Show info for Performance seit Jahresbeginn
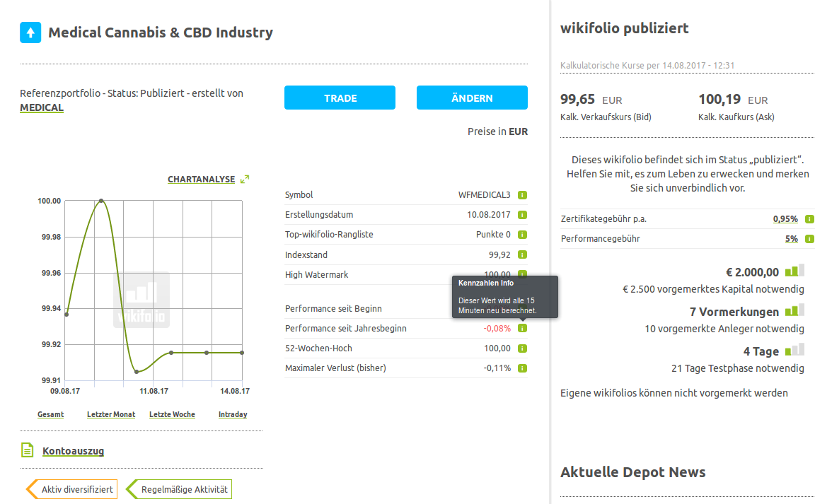 click(x=522, y=329)
